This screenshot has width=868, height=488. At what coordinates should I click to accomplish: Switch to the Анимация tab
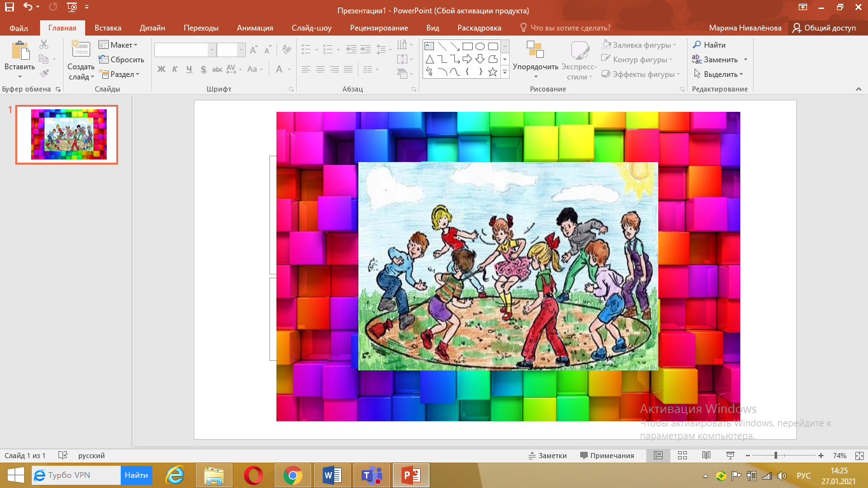click(x=255, y=28)
